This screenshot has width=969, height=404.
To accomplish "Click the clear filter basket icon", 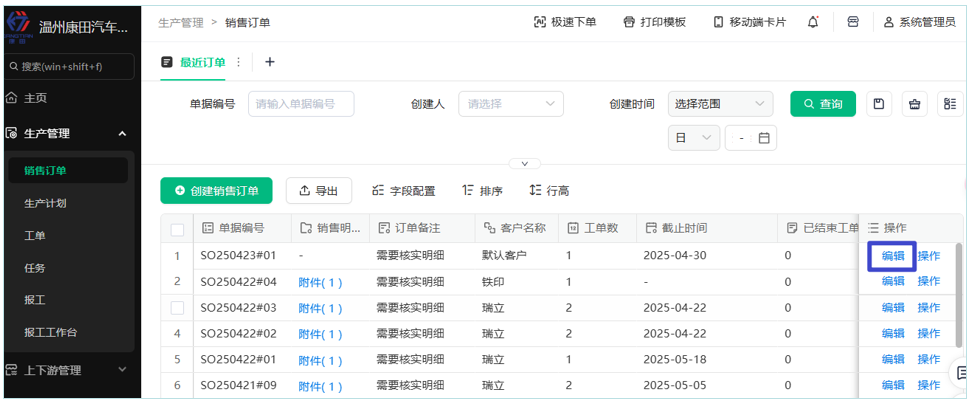I will click(x=914, y=104).
